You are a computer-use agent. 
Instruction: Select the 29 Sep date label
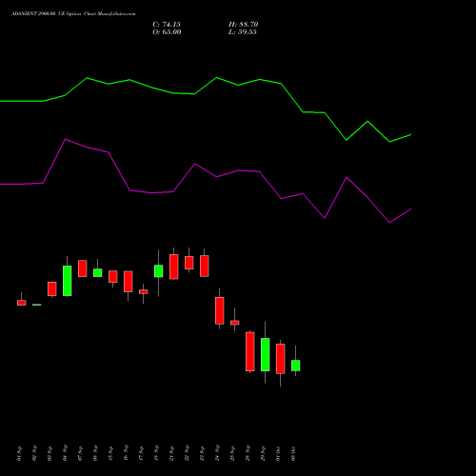point(263,453)
